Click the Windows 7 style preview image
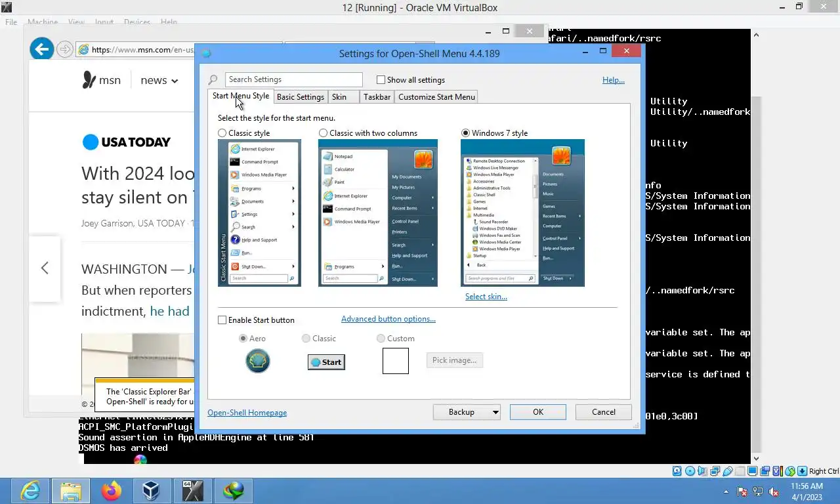 (522, 213)
